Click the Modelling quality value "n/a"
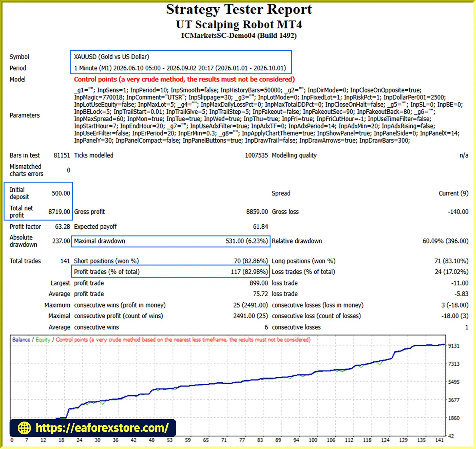The width and height of the screenshot is (476, 449). (464, 155)
